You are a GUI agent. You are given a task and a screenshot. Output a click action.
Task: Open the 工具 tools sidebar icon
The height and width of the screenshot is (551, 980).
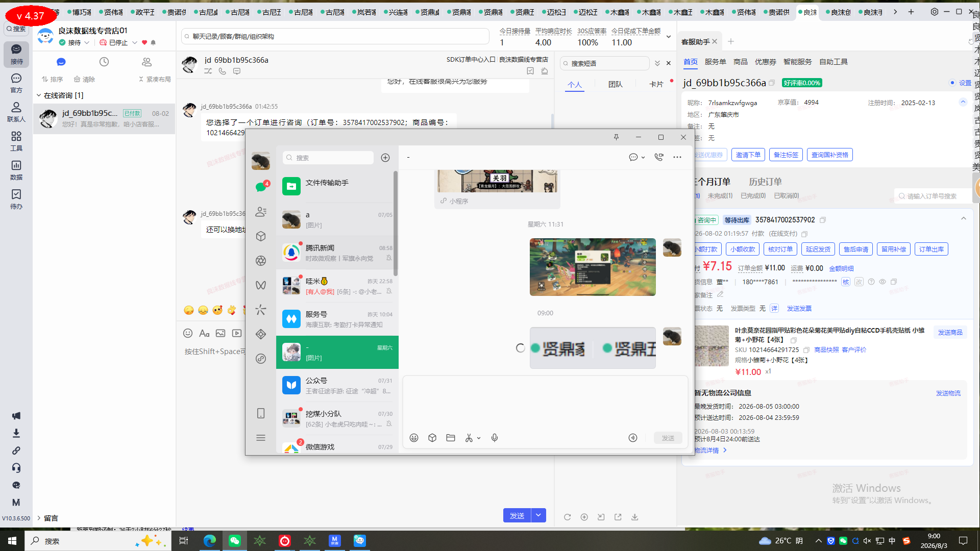coord(16,141)
